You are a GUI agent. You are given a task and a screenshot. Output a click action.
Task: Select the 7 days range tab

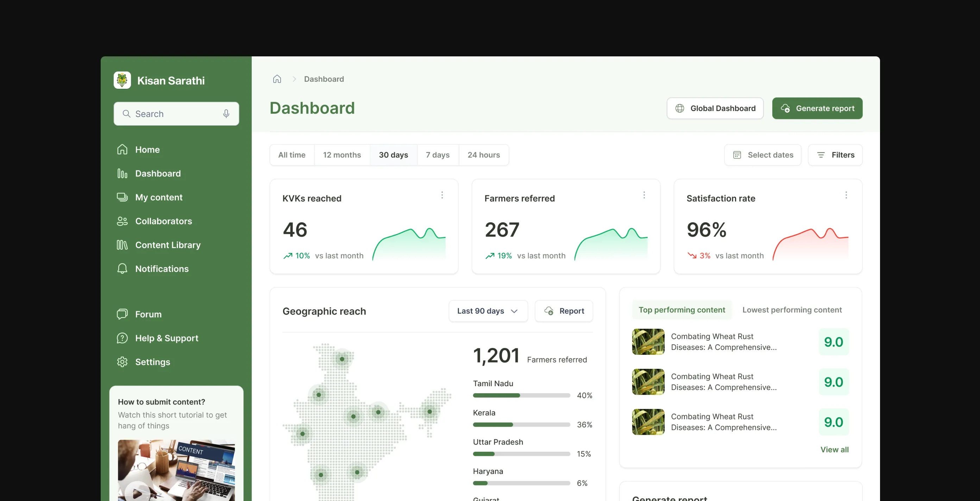pos(438,155)
